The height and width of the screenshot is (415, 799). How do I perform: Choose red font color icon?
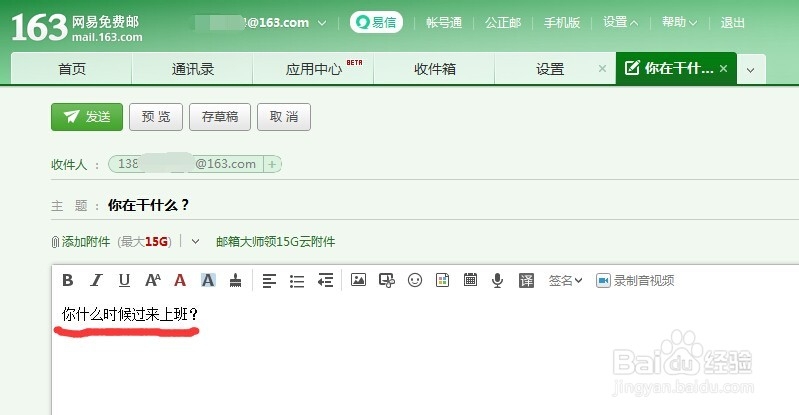click(x=180, y=280)
